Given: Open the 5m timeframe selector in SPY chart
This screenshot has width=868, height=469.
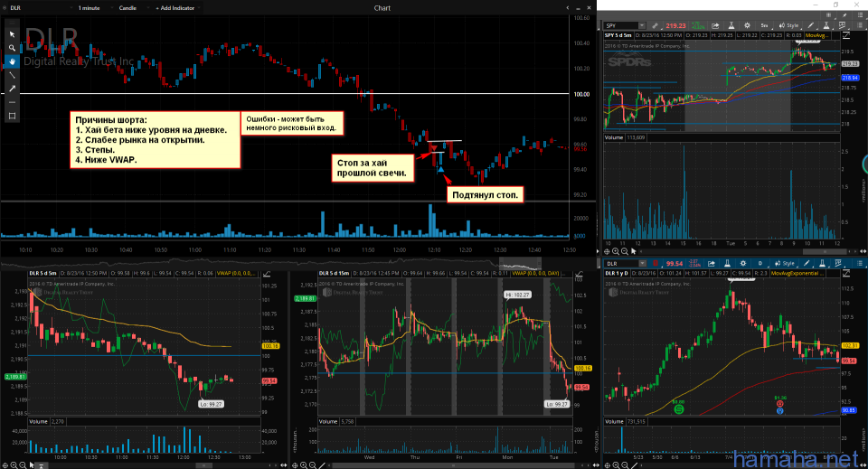Looking at the screenshot, I should pyautogui.click(x=764, y=25).
